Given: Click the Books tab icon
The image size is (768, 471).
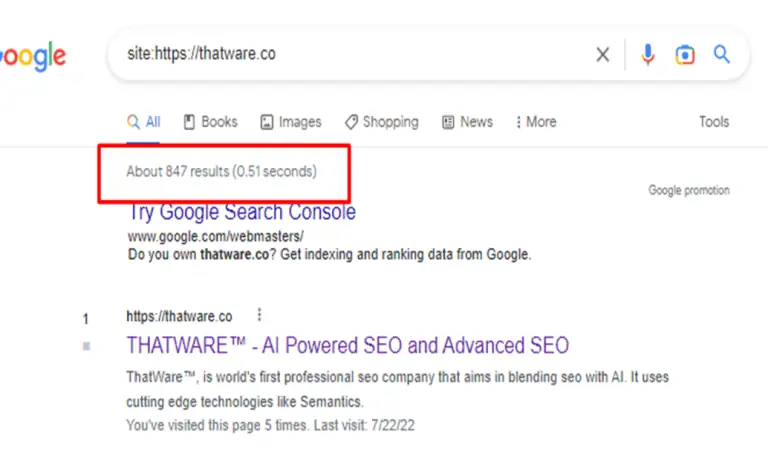Looking at the screenshot, I should (189, 122).
